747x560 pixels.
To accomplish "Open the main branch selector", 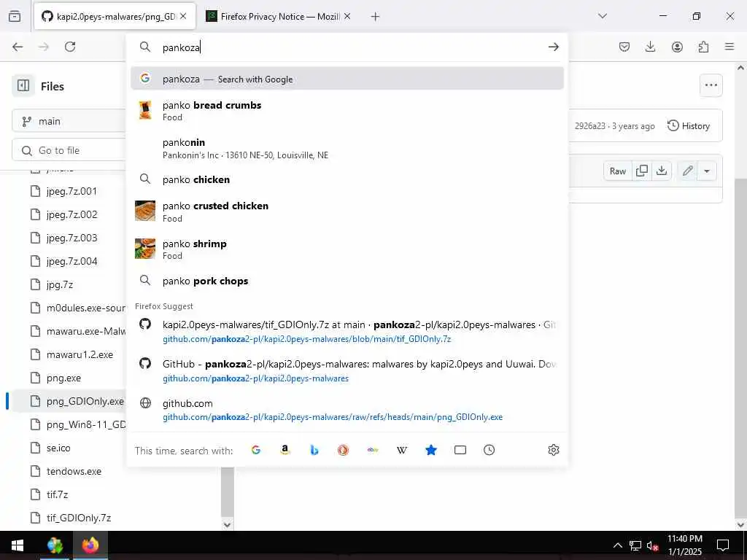I will pos(69,122).
